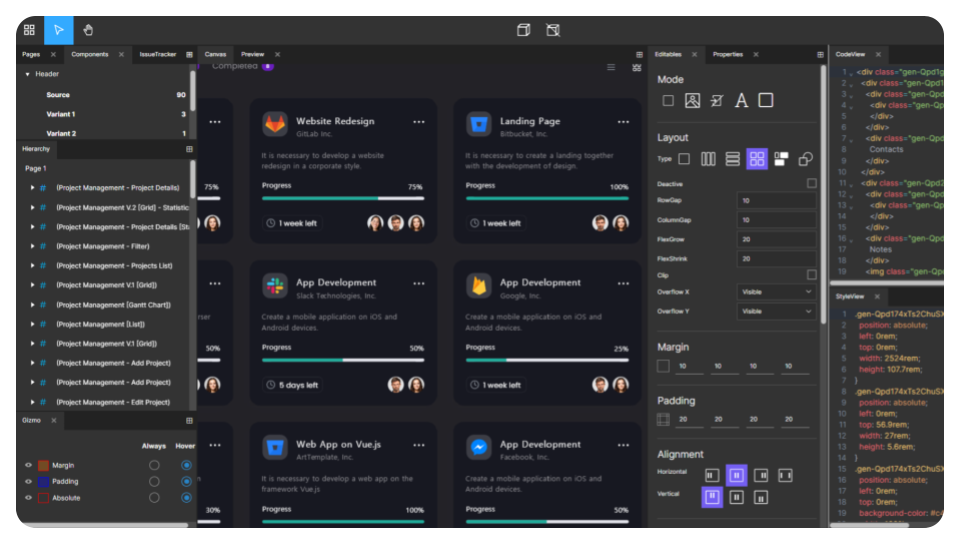This screenshot has height=540, width=960.
Task: Toggle the checkbox under Margin heading
Action: pos(663,366)
